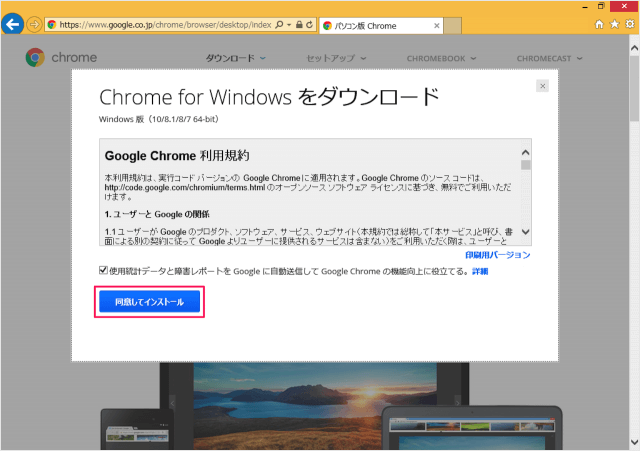Viewport: 640px width, 451px height.
Task: Open the 印刷用バージョン link
Action: point(498,255)
